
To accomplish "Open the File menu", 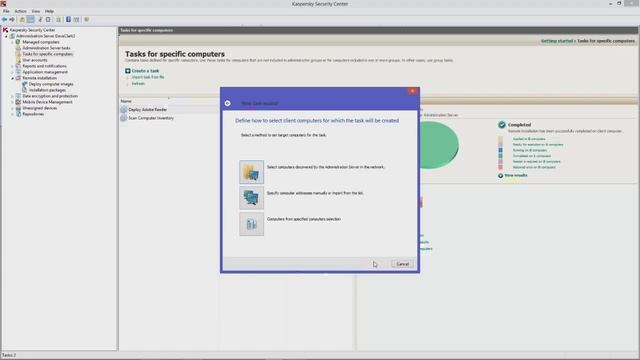I will (6, 11).
